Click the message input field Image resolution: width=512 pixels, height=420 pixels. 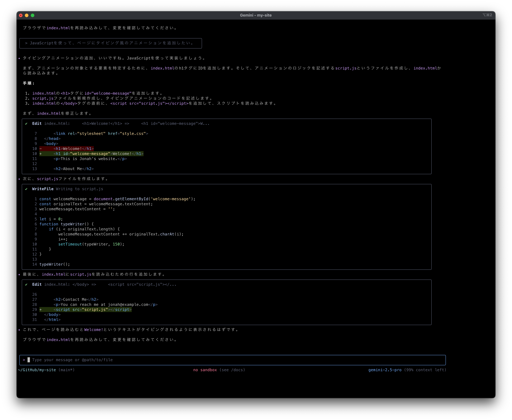[232, 360]
